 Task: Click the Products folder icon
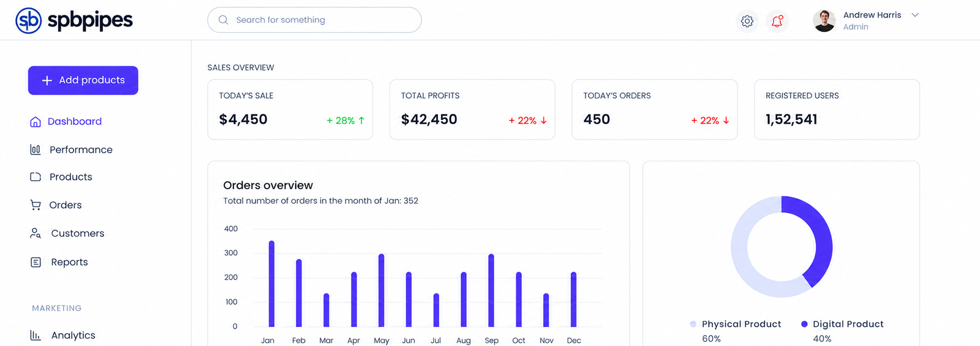coord(36,176)
